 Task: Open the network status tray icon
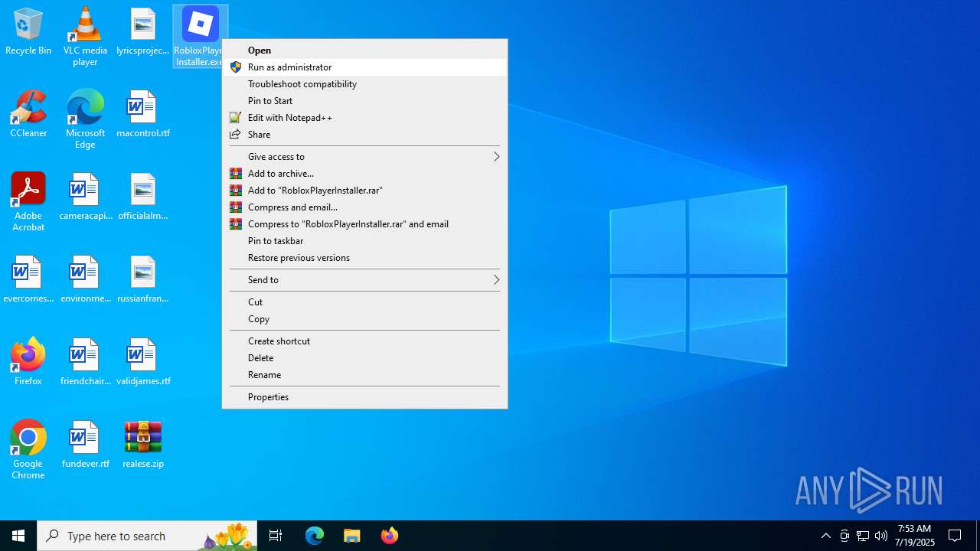pyautogui.click(x=863, y=536)
